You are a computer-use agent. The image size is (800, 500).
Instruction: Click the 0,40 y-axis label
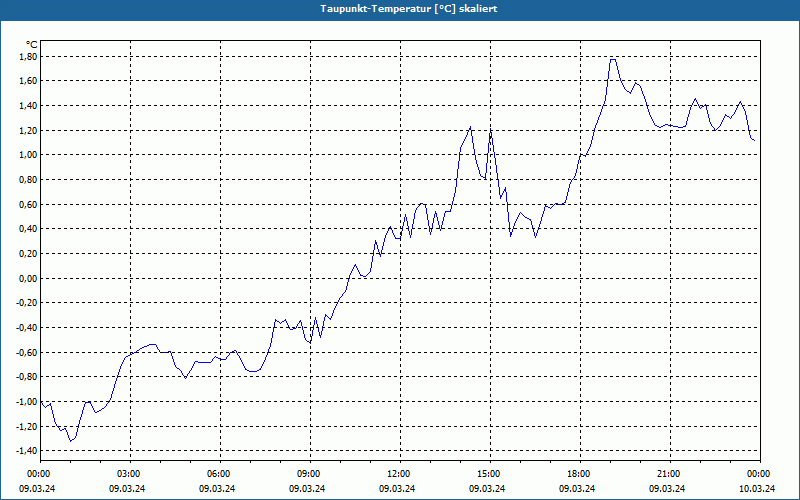tap(29, 229)
